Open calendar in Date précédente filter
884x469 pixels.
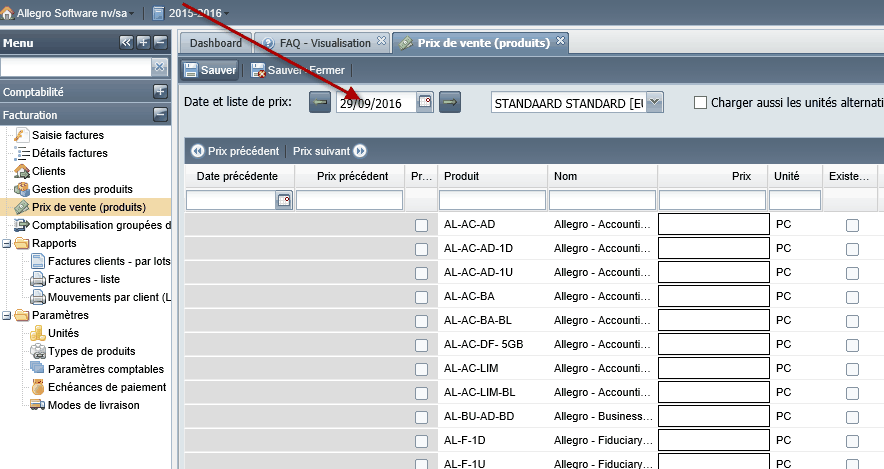284,200
